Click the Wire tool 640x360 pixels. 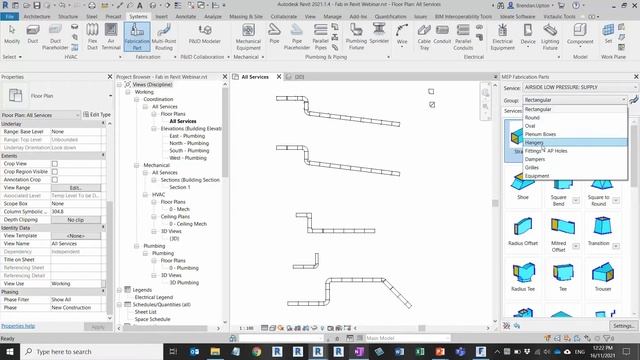[402, 35]
